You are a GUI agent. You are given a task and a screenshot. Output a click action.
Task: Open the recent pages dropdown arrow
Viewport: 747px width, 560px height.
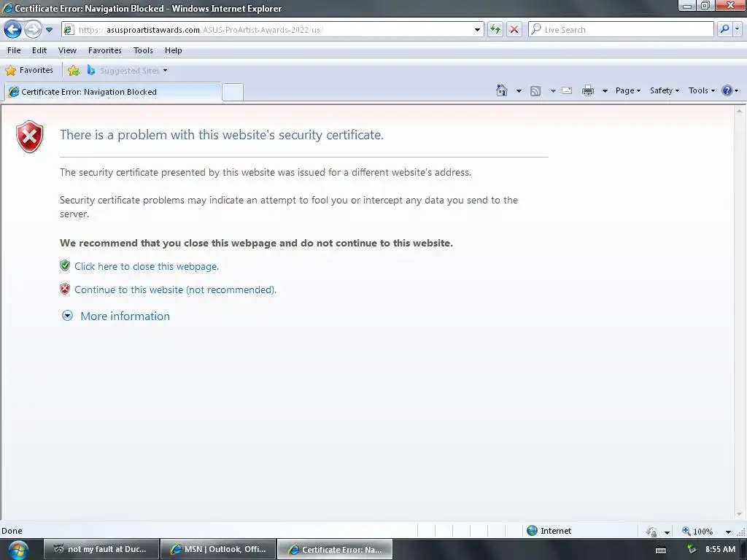point(49,29)
